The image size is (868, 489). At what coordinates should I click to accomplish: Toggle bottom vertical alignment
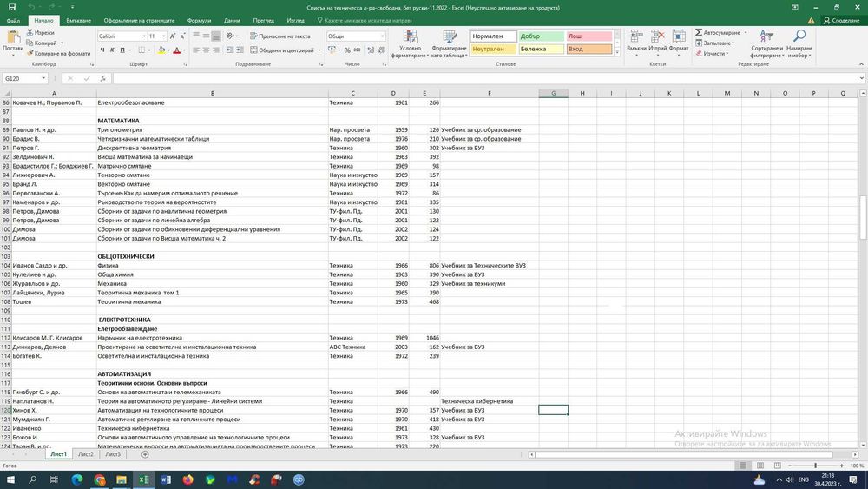pos(216,36)
